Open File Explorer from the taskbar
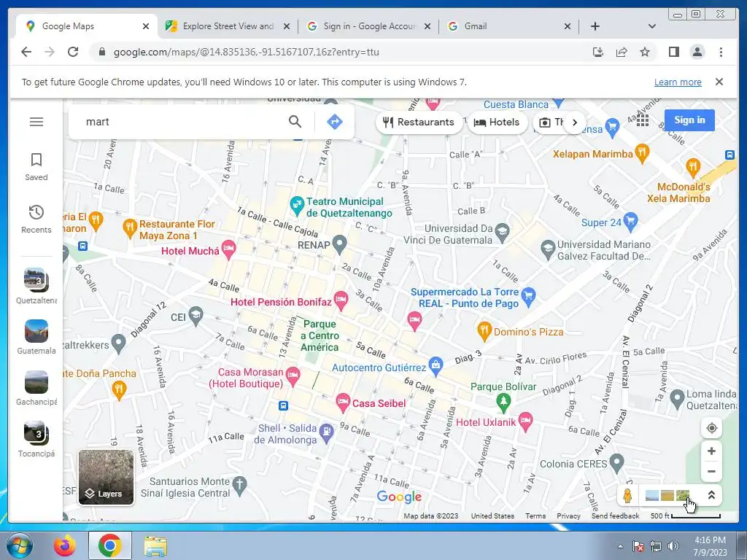 [x=155, y=547]
